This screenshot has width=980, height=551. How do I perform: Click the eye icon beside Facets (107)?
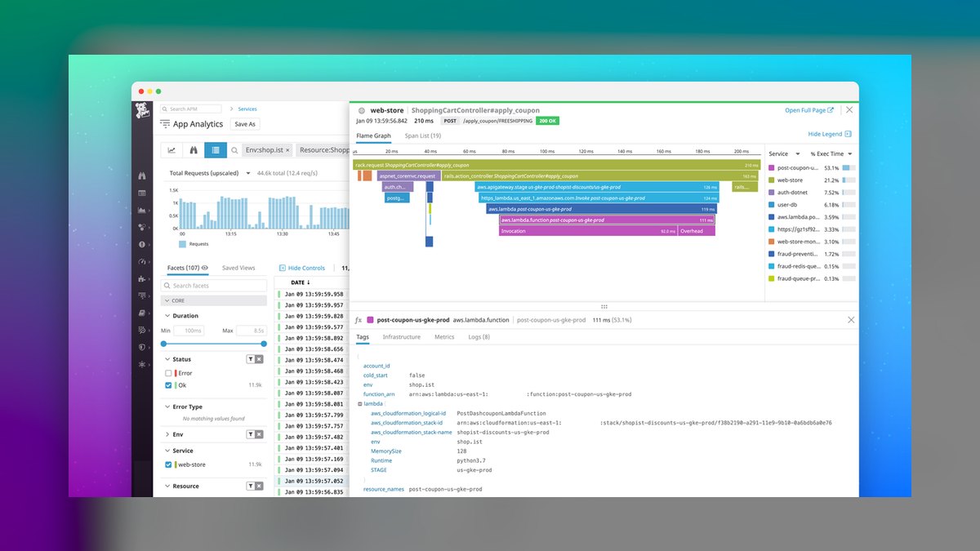[205, 268]
